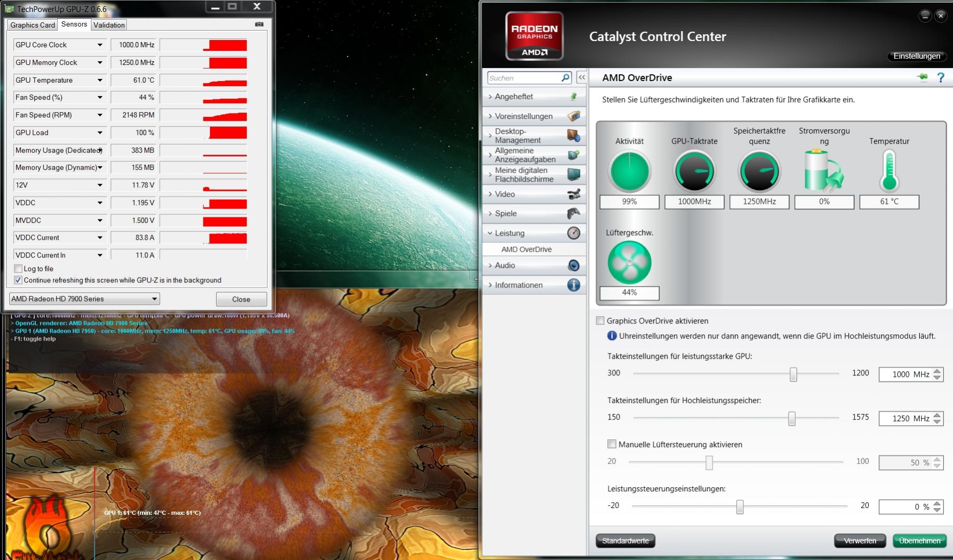Click the GPU-Z title bar app icon

point(9,9)
